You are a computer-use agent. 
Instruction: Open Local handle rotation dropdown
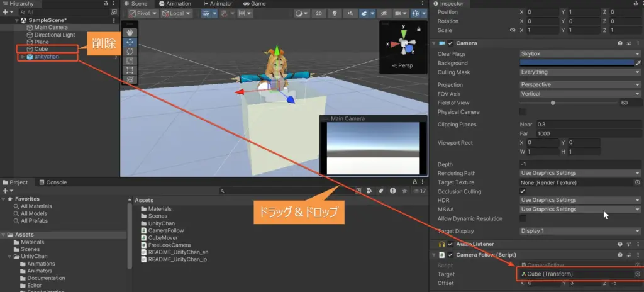pyautogui.click(x=177, y=13)
